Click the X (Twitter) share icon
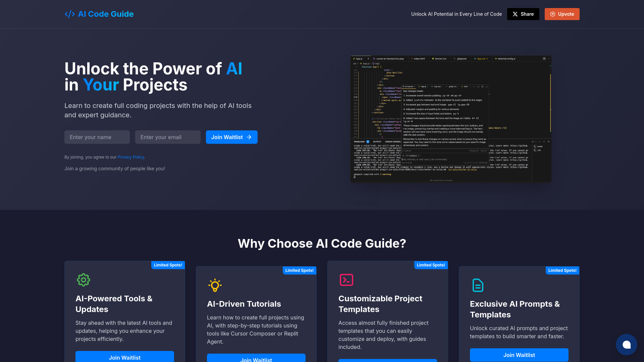 [515, 14]
